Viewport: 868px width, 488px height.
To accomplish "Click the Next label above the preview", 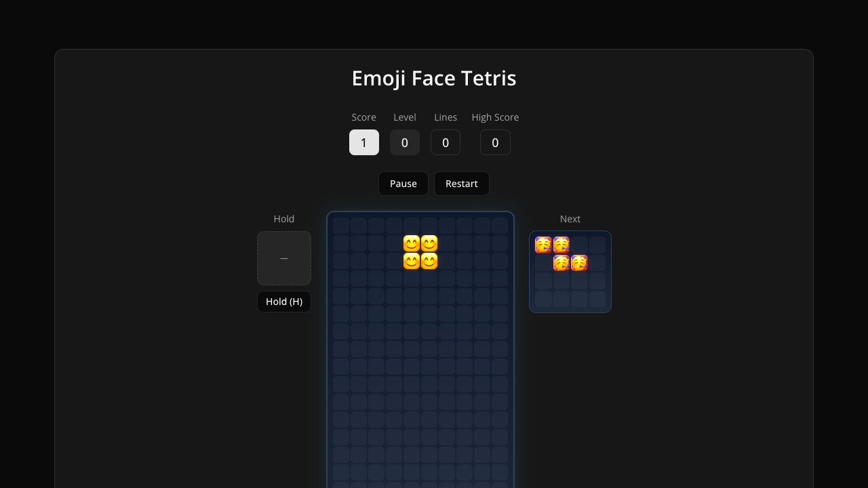I will point(570,219).
